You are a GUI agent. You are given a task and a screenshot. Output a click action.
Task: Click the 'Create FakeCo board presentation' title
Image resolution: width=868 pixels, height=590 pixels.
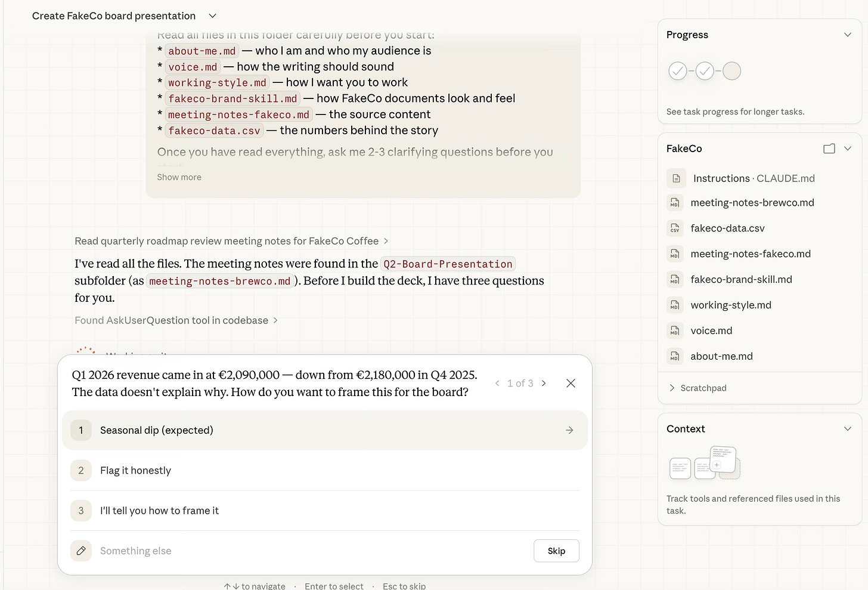[x=114, y=16]
